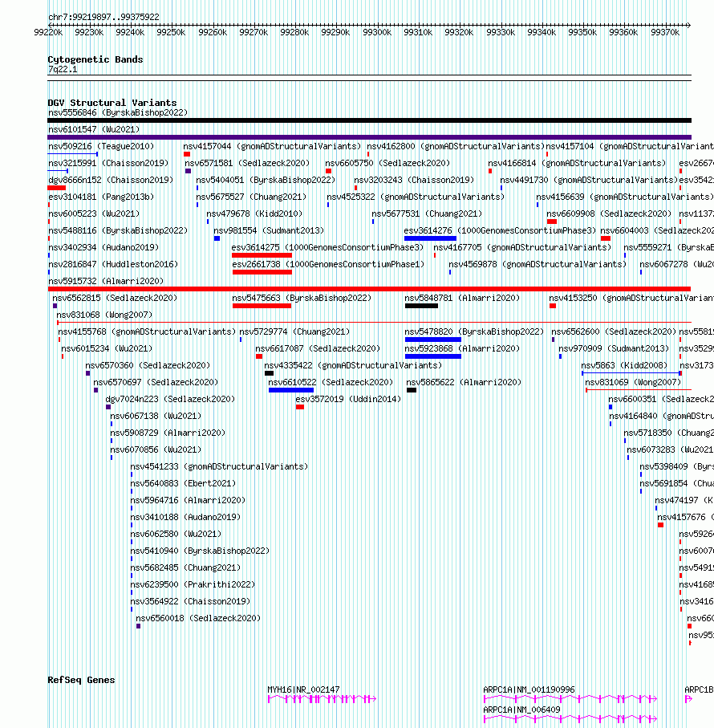Select red block under nsv6617087

coord(259,356)
